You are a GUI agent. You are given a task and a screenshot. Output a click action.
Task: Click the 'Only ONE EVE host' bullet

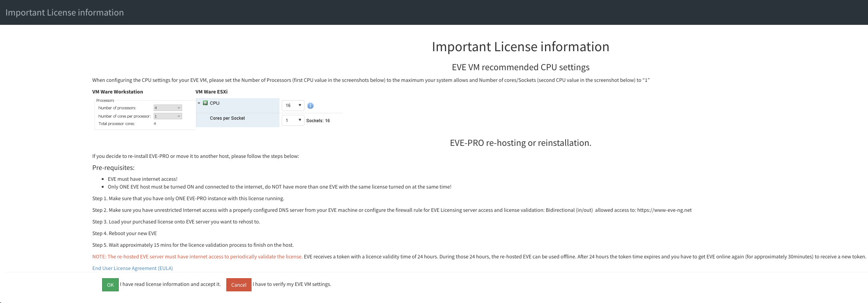[279, 187]
